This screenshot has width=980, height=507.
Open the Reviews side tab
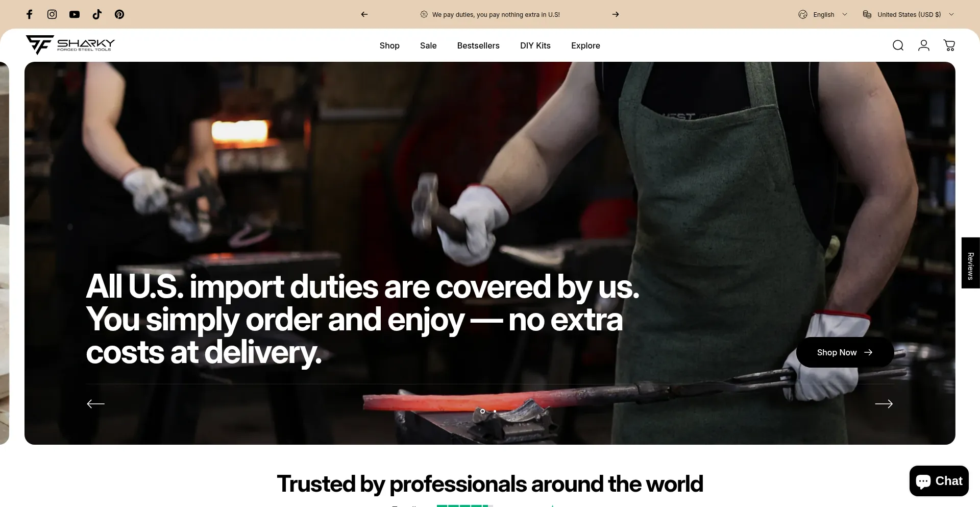point(971,263)
